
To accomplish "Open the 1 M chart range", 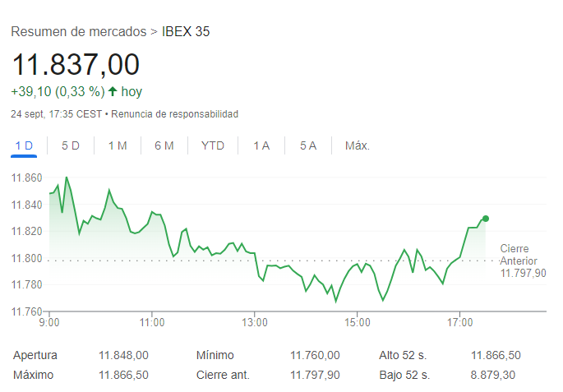I will point(118,145).
